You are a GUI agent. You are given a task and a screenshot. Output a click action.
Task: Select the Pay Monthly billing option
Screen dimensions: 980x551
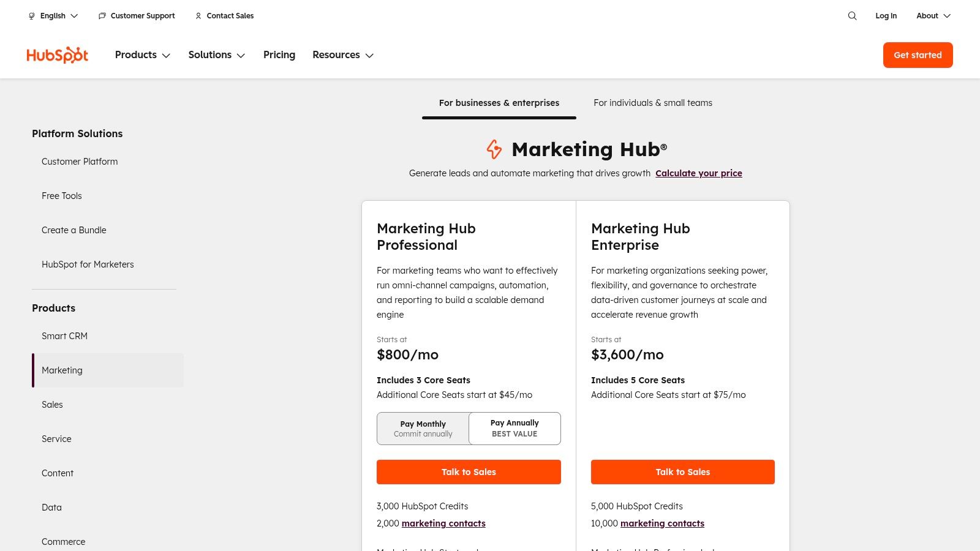click(x=423, y=429)
